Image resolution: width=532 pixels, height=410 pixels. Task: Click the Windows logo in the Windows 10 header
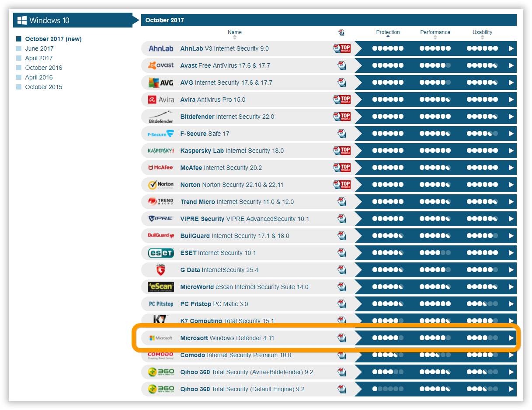22,20
